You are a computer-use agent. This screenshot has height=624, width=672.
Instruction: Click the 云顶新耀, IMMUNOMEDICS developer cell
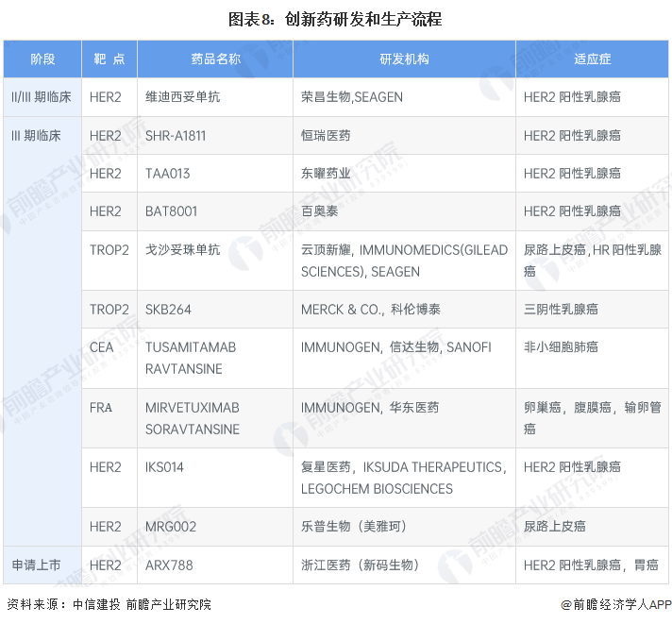click(404, 261)
